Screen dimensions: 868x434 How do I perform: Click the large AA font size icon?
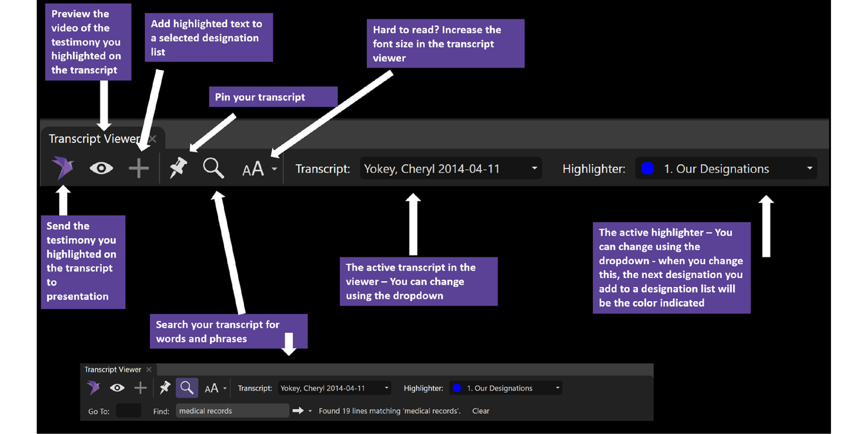253,169
